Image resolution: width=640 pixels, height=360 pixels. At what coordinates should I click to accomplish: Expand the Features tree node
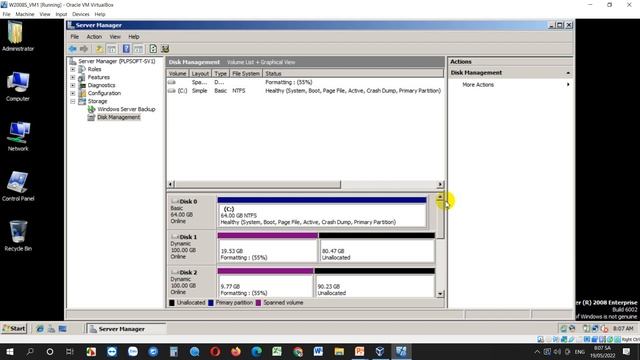coord(73,77)
